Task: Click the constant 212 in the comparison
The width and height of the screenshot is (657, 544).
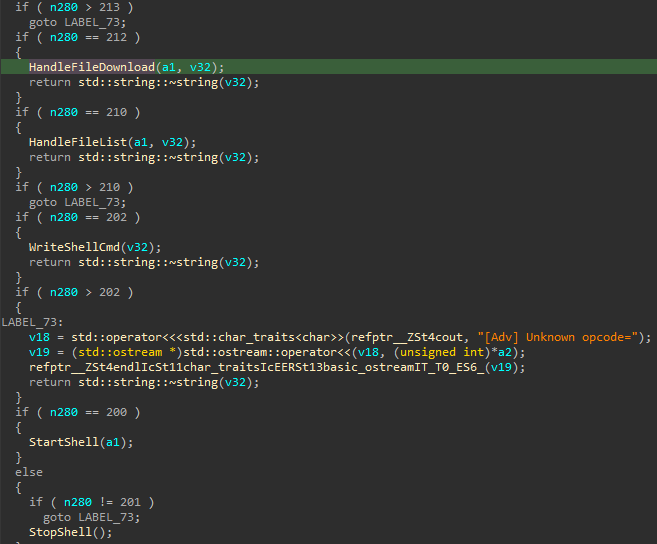Action: (116, 37)
